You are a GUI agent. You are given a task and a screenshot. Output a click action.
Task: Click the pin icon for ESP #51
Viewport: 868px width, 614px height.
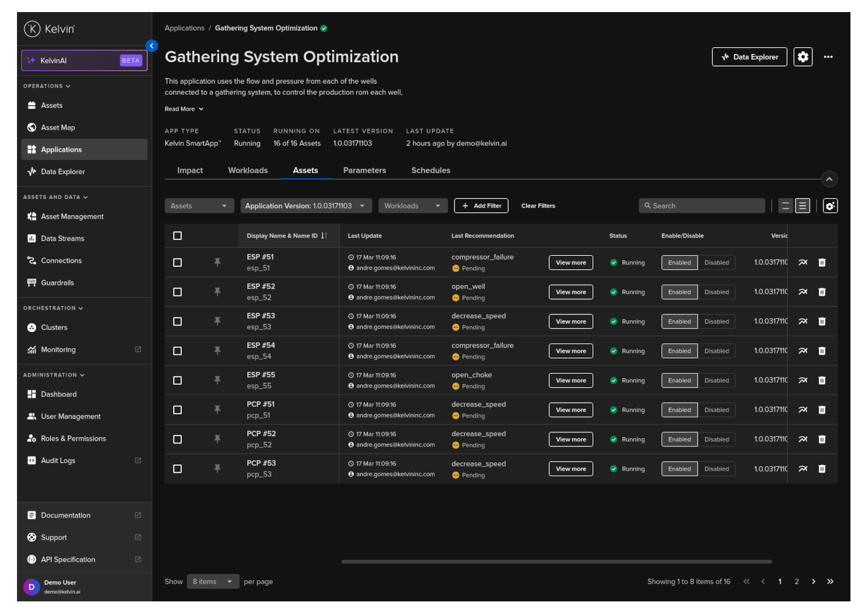coord(218,263)
